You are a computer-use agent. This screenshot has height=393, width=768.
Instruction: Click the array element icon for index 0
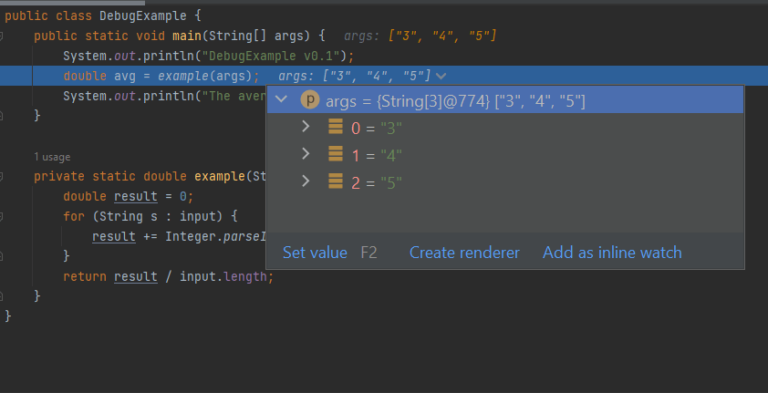point(336,127)
